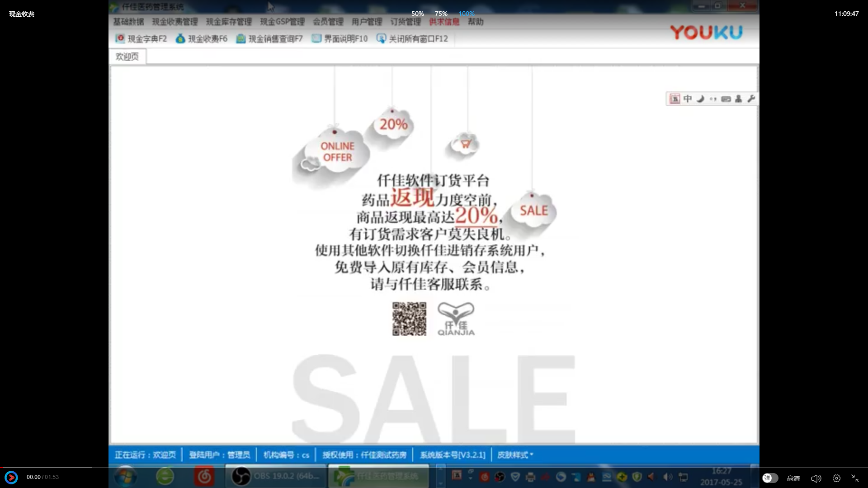Image resolution: width=868 pixels, height=488 pixels.
Task: Open the IME soft keyboard icon
Action: [726, 99]
